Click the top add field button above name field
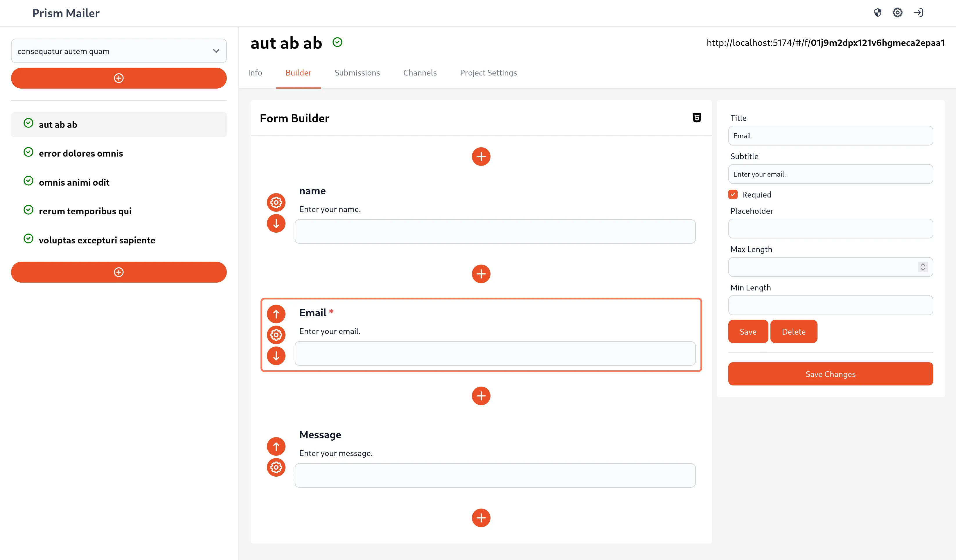Image resolution: width=956 pixels, height=560 pixels. click(481, 157)
